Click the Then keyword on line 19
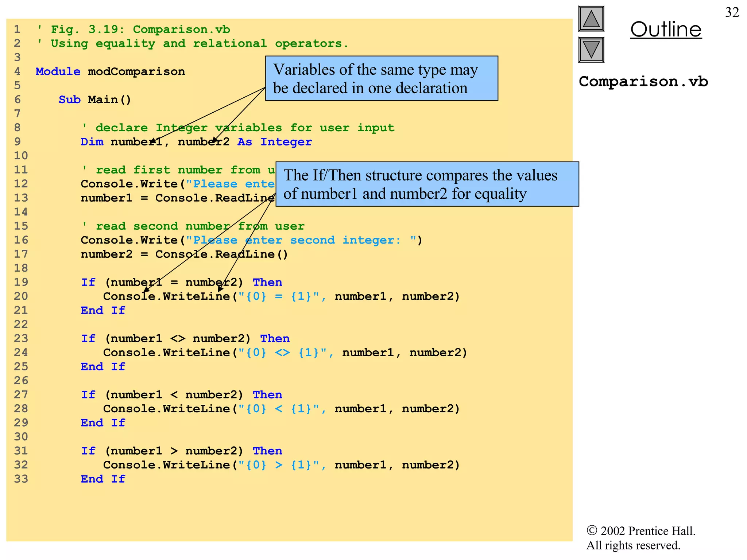This screenshot has width=747, height=560. click(x=267, y=283)
